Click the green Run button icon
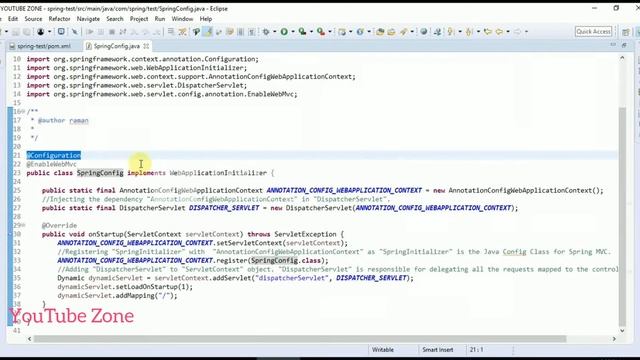Viewport: 640px width, 360px height. (x=284, y=31)
